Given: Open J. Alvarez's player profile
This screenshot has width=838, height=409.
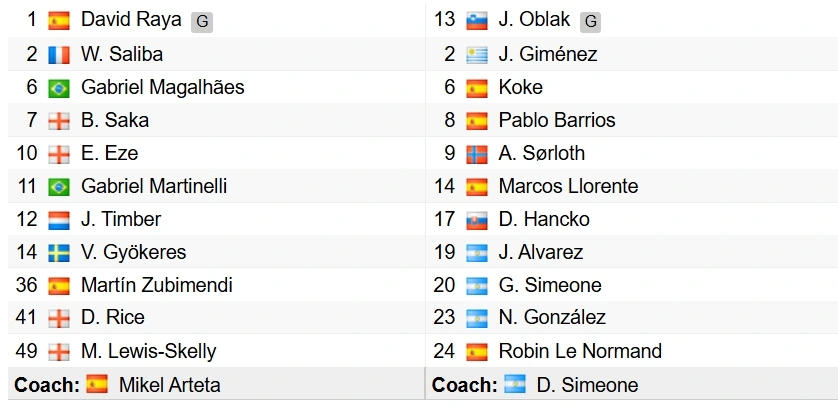Looking at the screenshot, I should tap(540, 252).
